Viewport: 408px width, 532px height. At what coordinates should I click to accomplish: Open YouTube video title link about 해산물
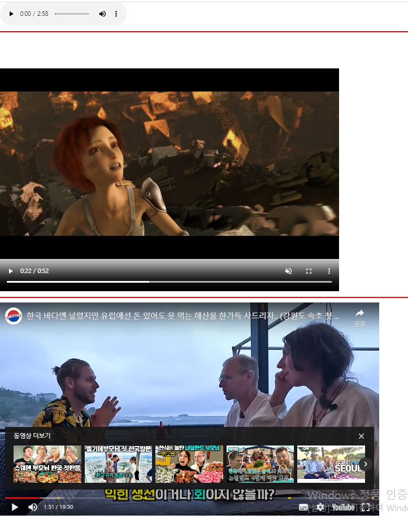click(x=183, y=316)
